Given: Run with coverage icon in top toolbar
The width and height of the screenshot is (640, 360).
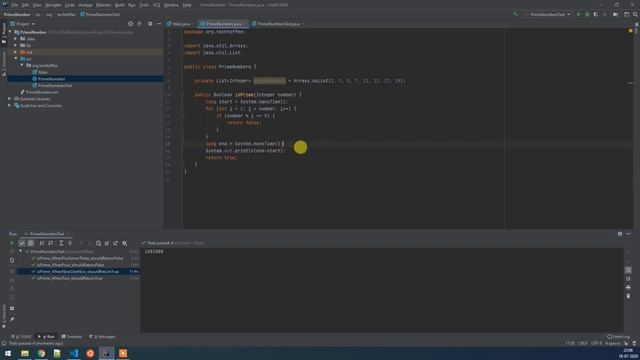Looking at the screenshot, I should pos(596,14).
